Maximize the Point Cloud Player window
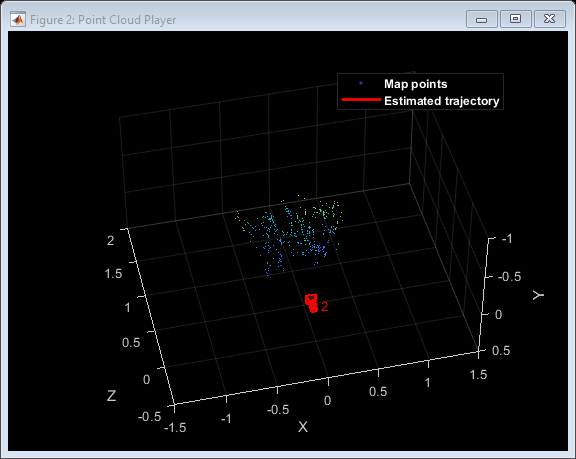Image resolution: width=576 pixels, height=459 pixels. click(515, 19)
